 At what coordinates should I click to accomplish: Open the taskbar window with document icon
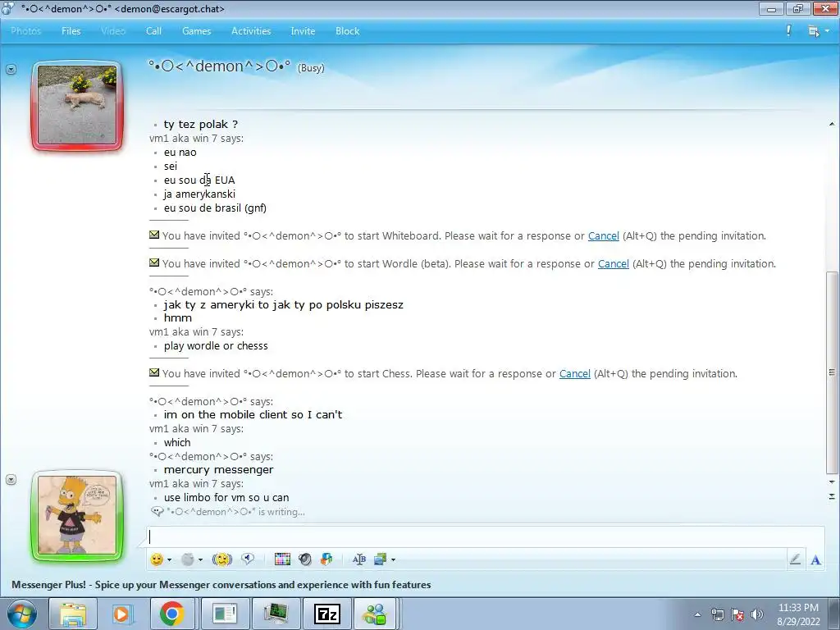pyautogui.click(x=224, y=614)
